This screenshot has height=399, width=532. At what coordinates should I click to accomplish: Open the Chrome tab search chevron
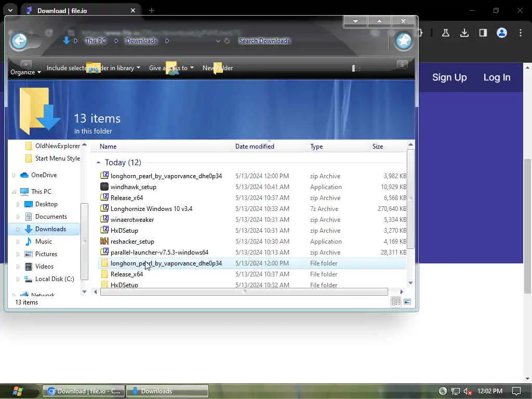tap(10, 10)
